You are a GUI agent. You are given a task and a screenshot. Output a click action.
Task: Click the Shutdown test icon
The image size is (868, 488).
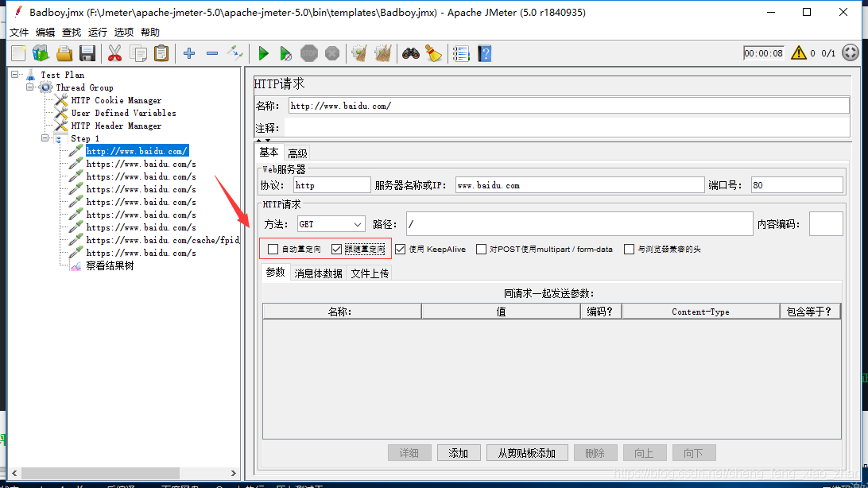(332, 54)
